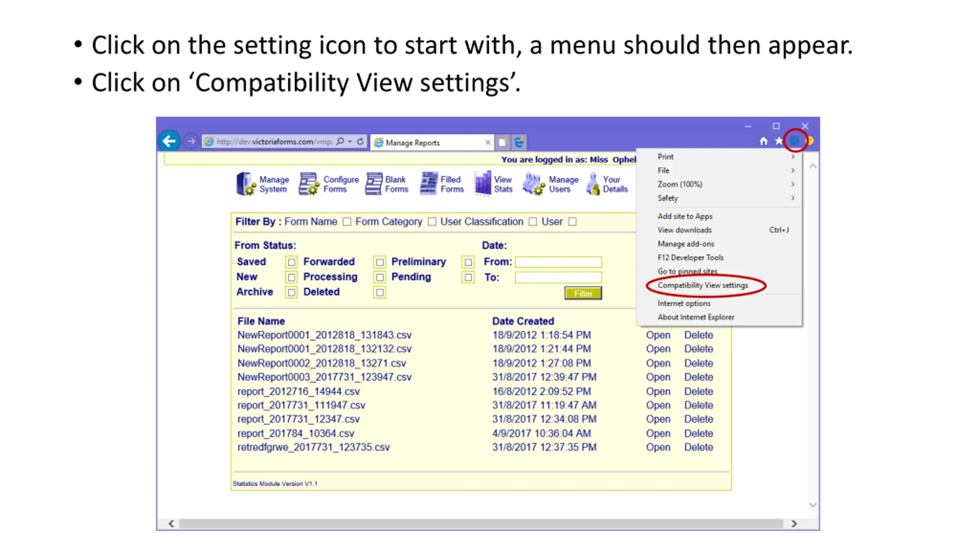This screenshot has width=980, height=551.
Task: Click the smiley feedback icon
Action: (810, 141)
